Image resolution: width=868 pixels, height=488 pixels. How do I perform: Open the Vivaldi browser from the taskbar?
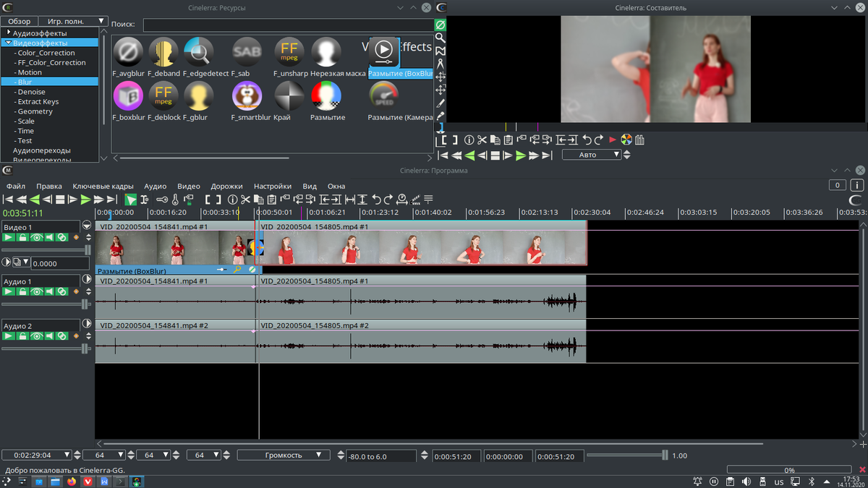pos(88,481)
